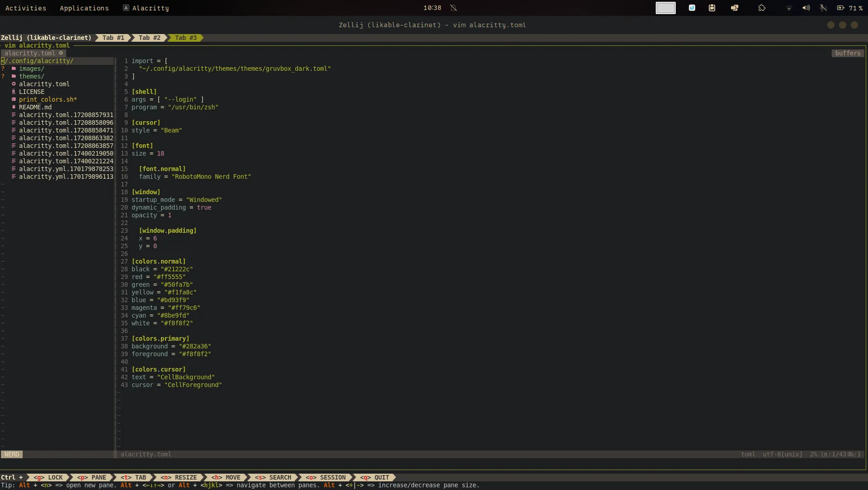Click the dynamic_padding true value
The width and height of the screenshot is (868, 490).
coord(204,207)
